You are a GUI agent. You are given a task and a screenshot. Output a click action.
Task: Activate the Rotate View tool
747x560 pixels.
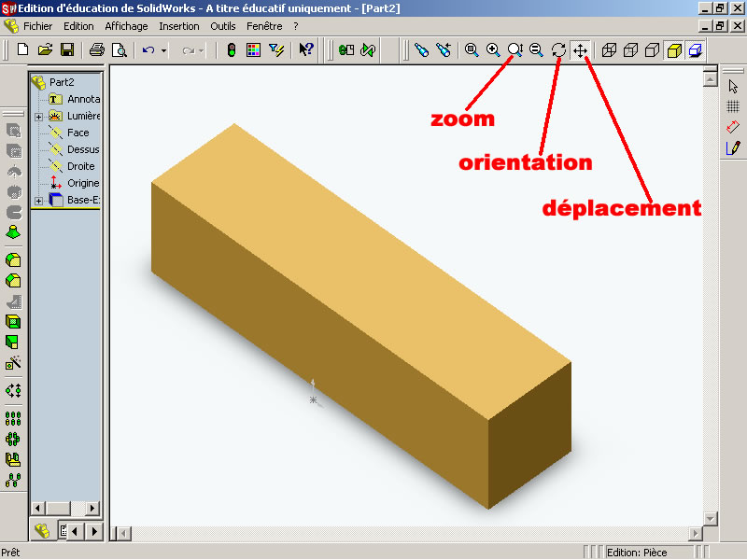[558, 50]
